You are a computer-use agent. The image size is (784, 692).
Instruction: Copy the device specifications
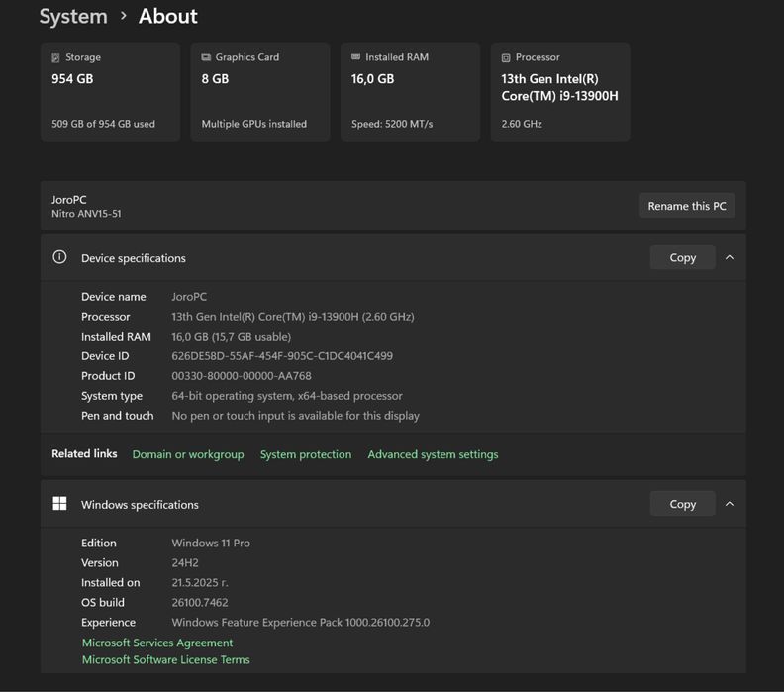tap(682, 257)
